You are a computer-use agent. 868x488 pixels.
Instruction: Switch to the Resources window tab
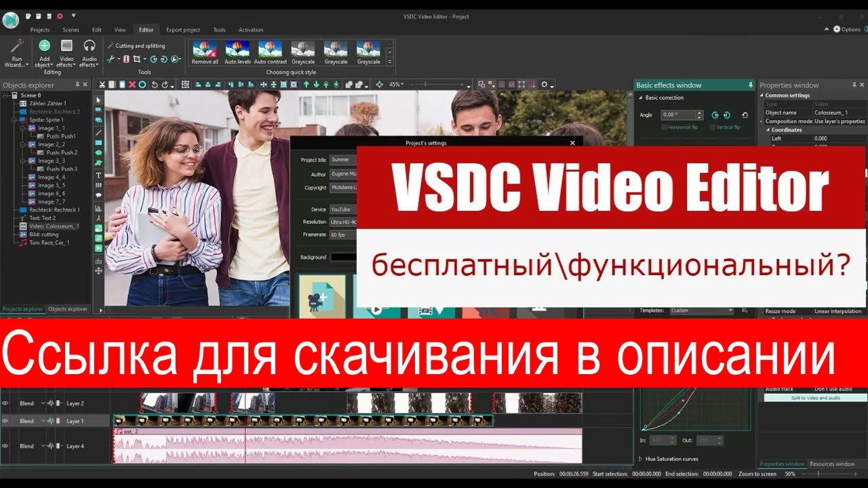pyautogui.click(x=832, y=464)
